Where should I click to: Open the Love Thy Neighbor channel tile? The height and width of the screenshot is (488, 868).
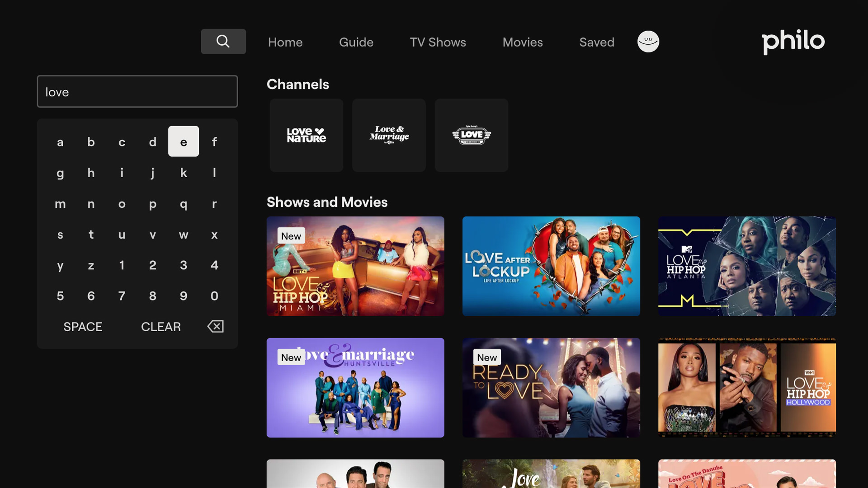tap(471, 135)
